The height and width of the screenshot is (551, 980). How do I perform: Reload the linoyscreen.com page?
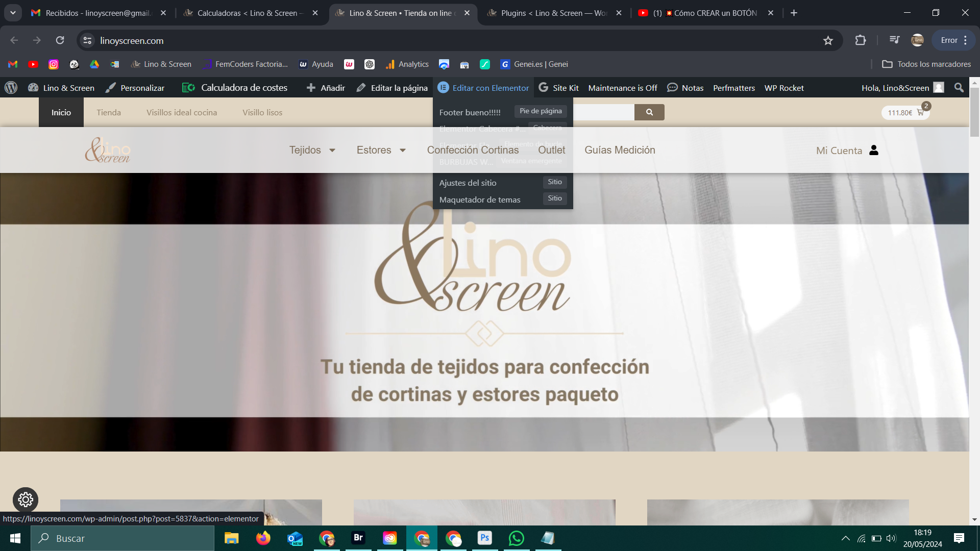coord(60,40)
